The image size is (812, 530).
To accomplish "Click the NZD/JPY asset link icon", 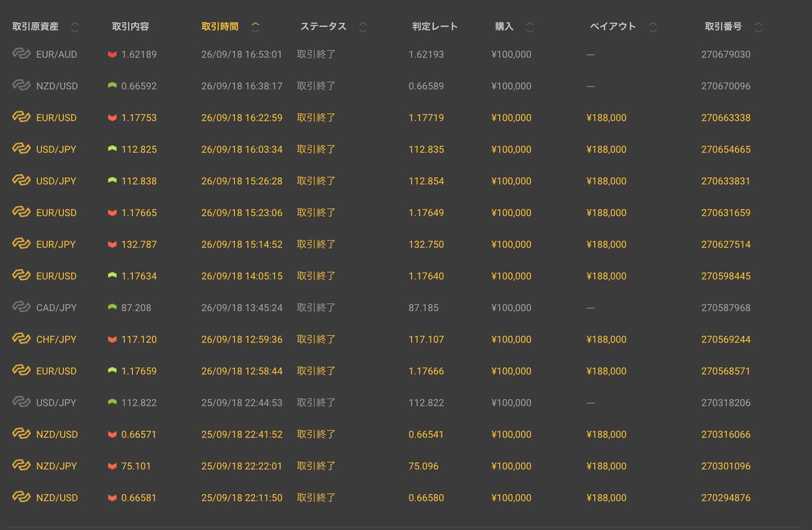I will pos(21,465).
